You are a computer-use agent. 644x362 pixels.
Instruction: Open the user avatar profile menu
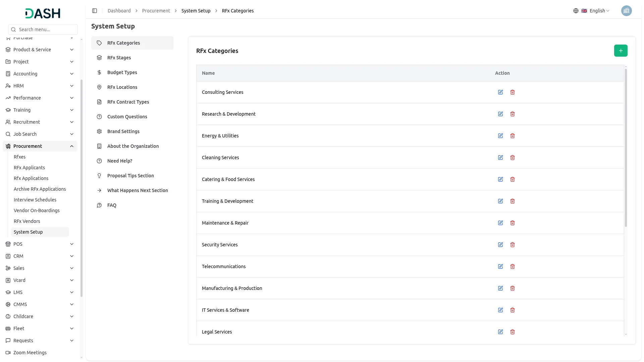(626, 11)
